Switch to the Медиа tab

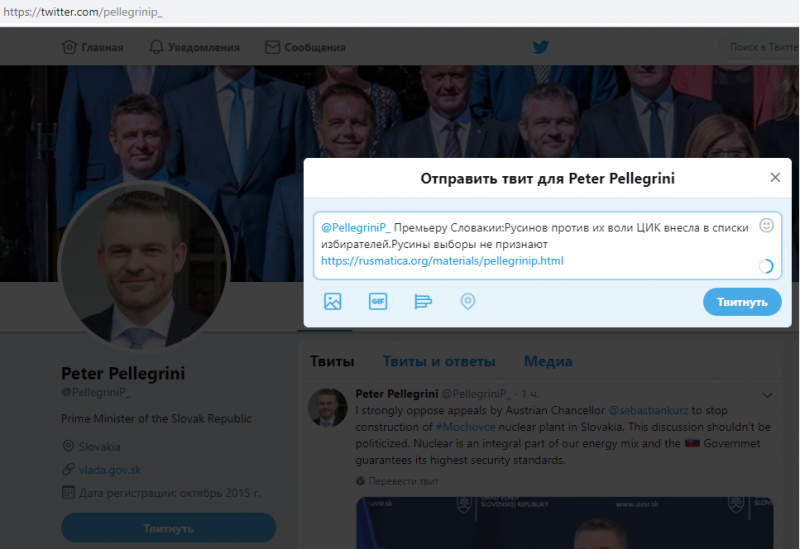point(548,361)
